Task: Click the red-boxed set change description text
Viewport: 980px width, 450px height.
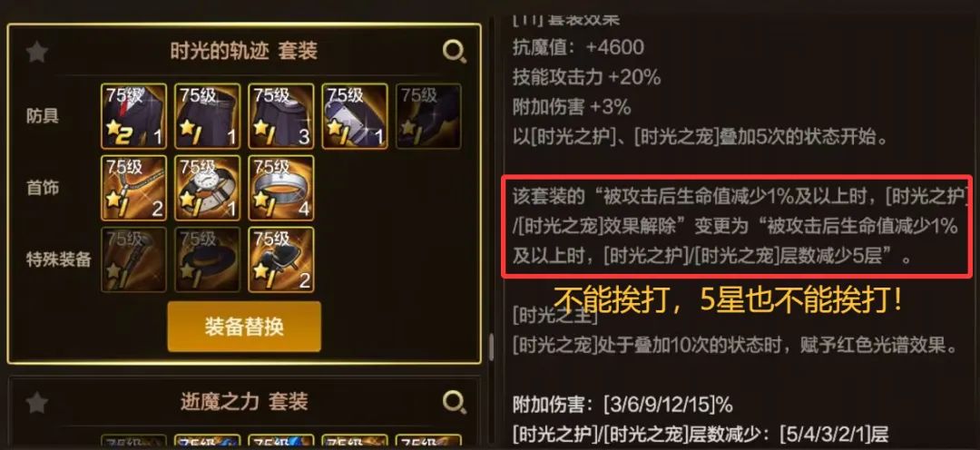Action: tap(738, 226)
